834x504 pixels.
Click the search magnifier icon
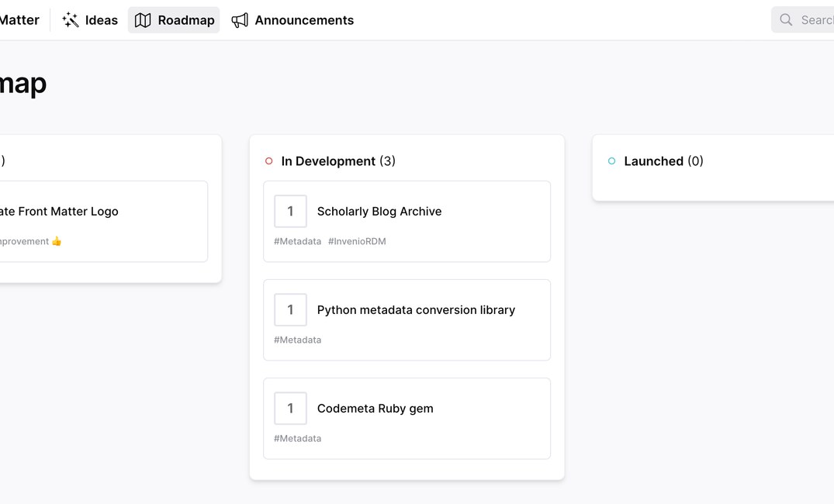click(785, 19)
